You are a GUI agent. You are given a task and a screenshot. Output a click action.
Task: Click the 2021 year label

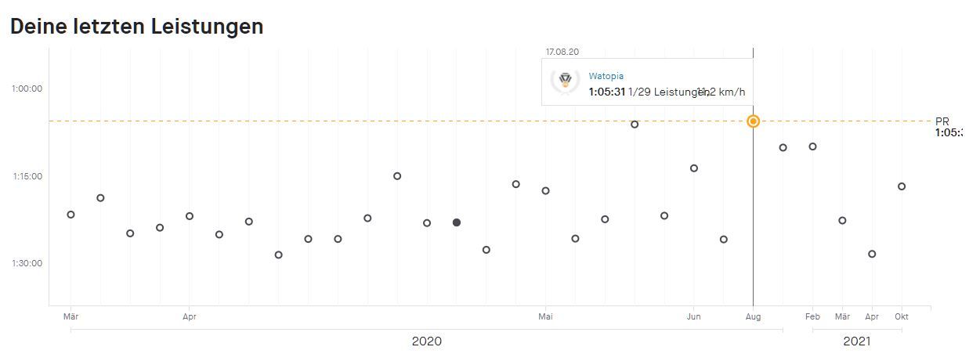click(856, 341)
